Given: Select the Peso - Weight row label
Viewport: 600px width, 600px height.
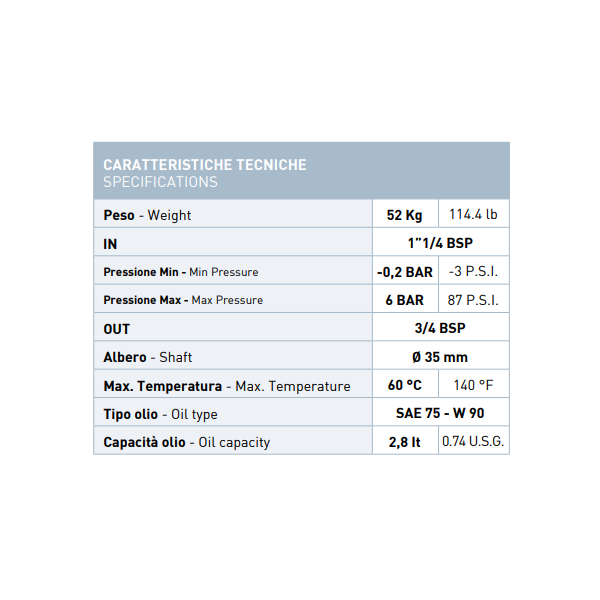Looking at the screenshot, I should click(x=147, y=215).
